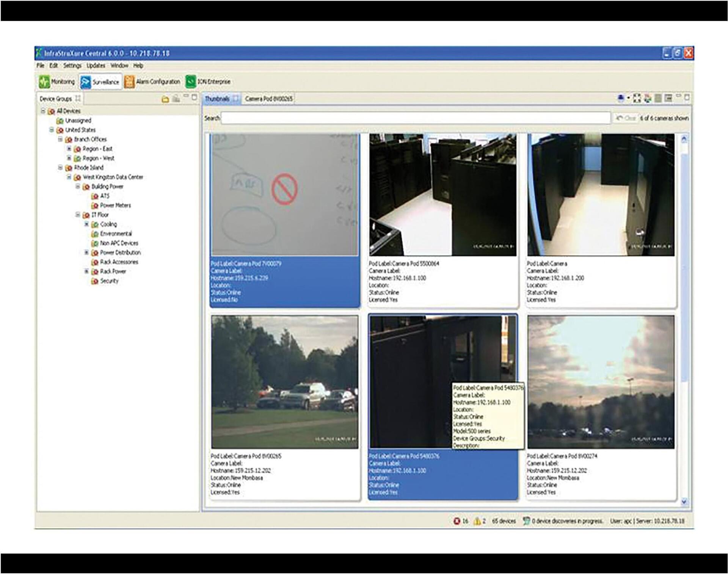Open the dropdown arrow beside the blue user icon
The height and width of the screenshot is (574, 728).
[628, 99]
